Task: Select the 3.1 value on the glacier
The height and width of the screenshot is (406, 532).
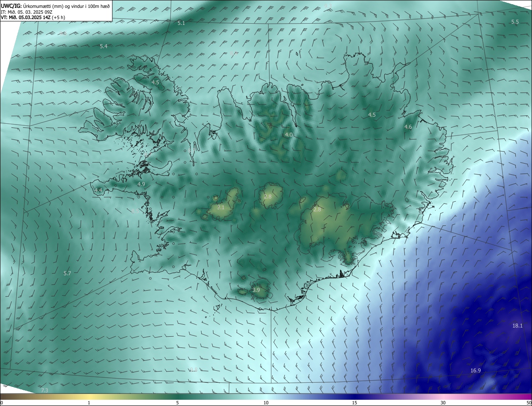Action: pyautogui.click(x=221, y=207)
